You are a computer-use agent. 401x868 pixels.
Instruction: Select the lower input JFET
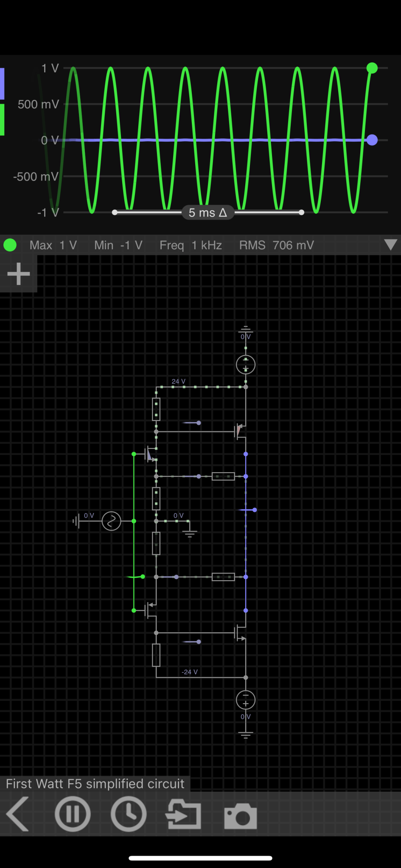151,610
